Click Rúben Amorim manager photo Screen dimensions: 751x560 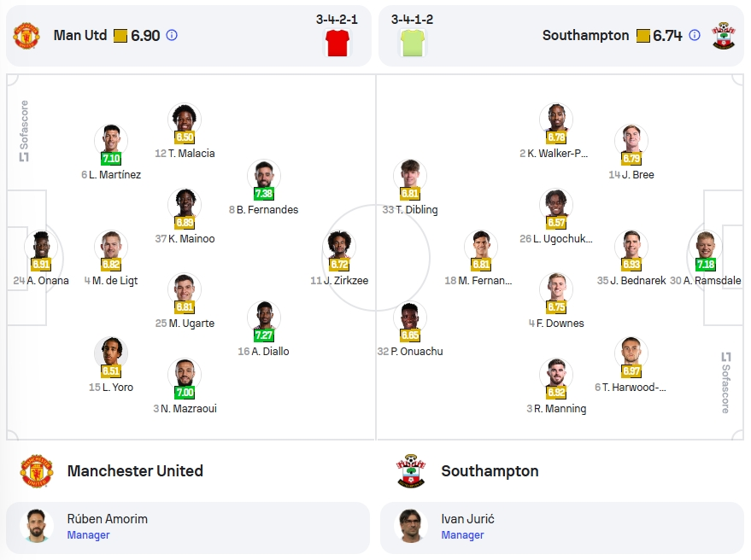pyautogui.click(x=37, y=526)
